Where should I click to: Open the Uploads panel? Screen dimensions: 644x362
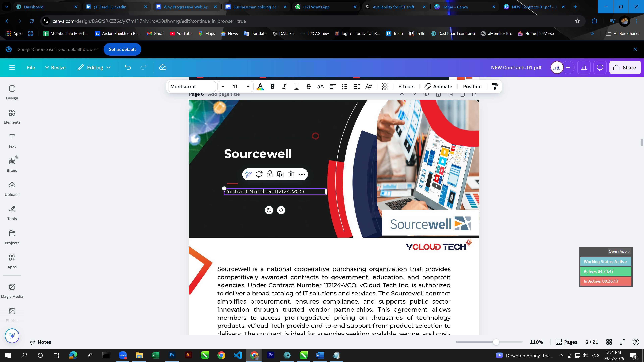pos(12,189)
